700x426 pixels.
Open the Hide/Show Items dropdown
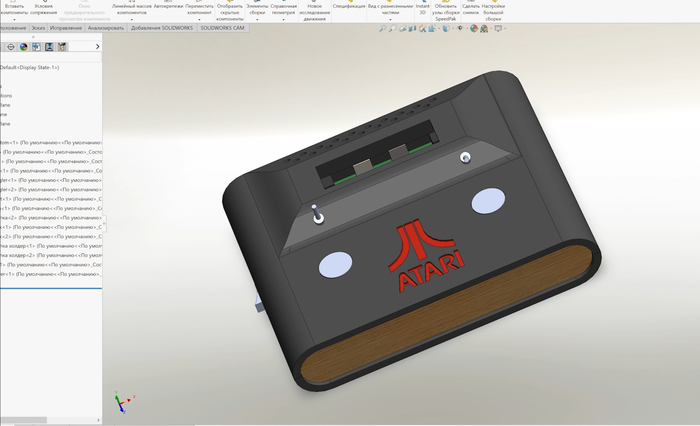click(x=462, y=29)
